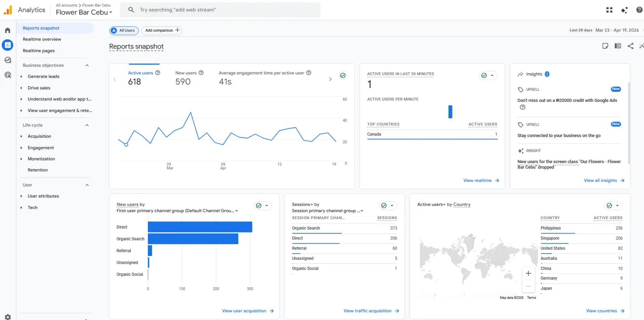The width and height of the screenshot is (644, 320).
Task: Select Average engagement time metric tab
Action: coord(265,77)
